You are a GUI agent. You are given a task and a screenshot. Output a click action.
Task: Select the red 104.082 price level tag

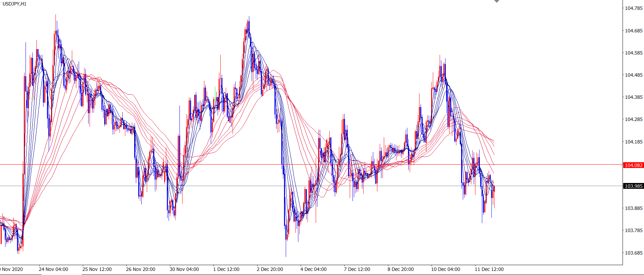point(633,165)
